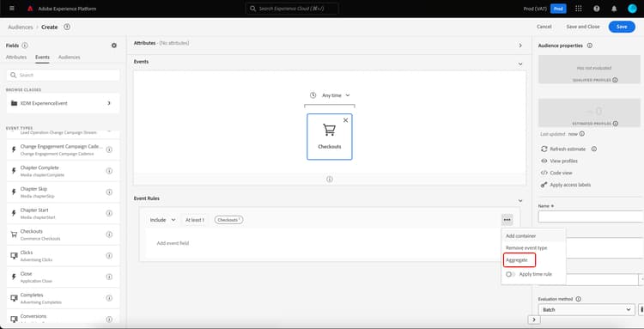Viewport: 644px width, 329px height.
Task: Click info icon for Chapter Complete
Action: (109, 171)
